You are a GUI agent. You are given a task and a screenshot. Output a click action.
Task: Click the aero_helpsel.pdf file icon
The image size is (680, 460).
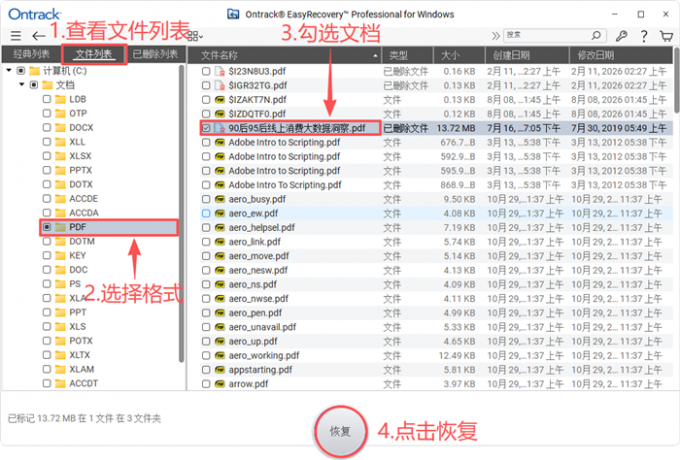[220, 228]
